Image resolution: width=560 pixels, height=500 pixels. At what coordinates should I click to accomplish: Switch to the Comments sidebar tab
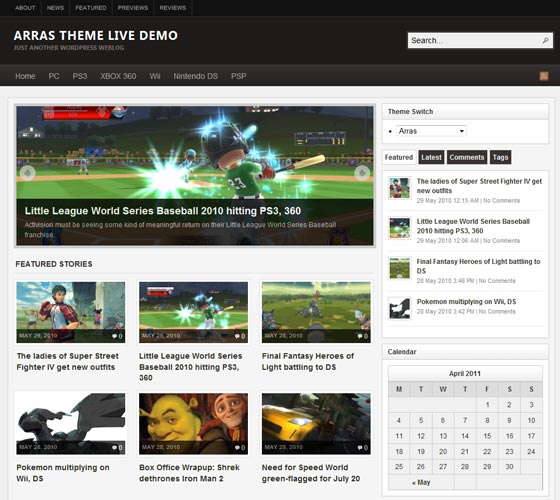pyautogui.click(x=467, y=157)
